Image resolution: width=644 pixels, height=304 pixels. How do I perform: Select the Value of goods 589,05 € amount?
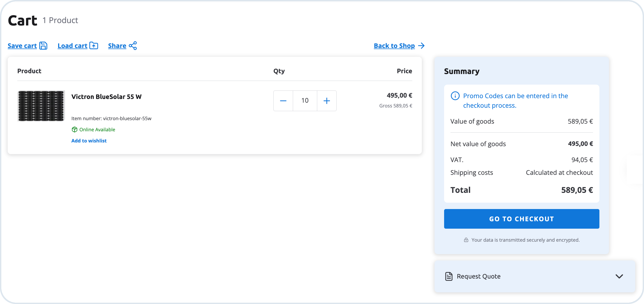coord(580,121)
